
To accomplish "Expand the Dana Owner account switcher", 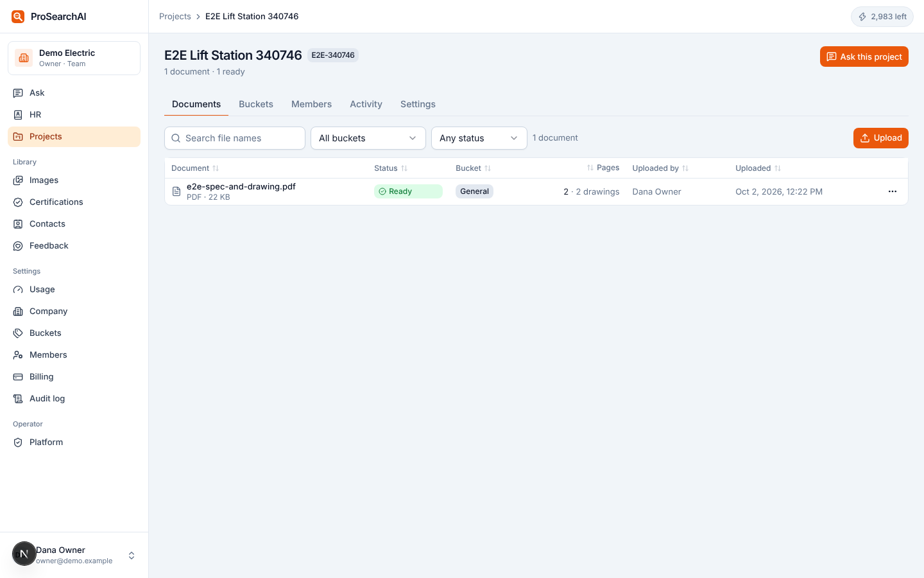I will 74,555.
